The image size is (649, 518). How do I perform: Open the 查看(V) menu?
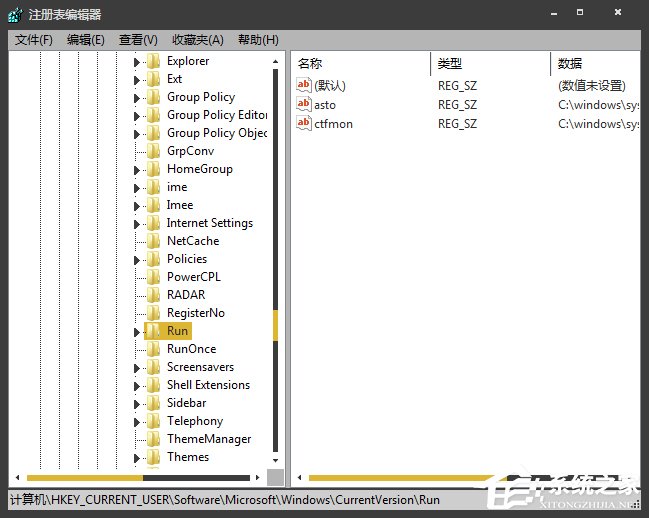[x=138, y=40]
